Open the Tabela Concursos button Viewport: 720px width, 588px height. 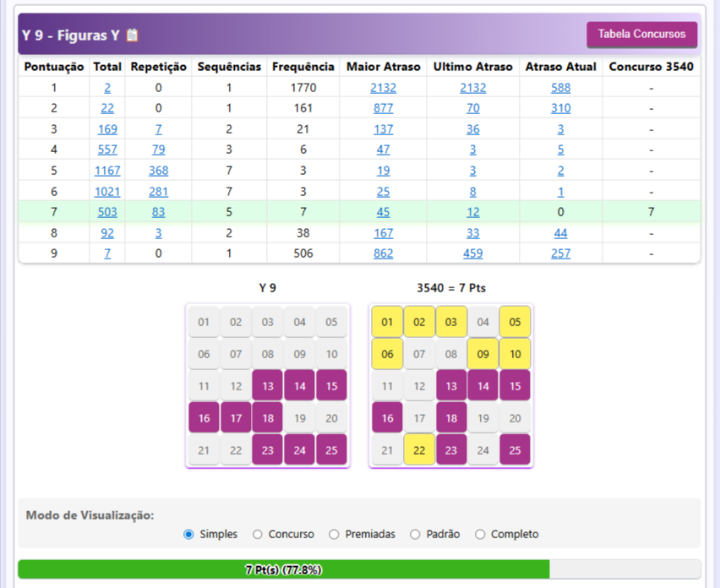coord(641,34)
